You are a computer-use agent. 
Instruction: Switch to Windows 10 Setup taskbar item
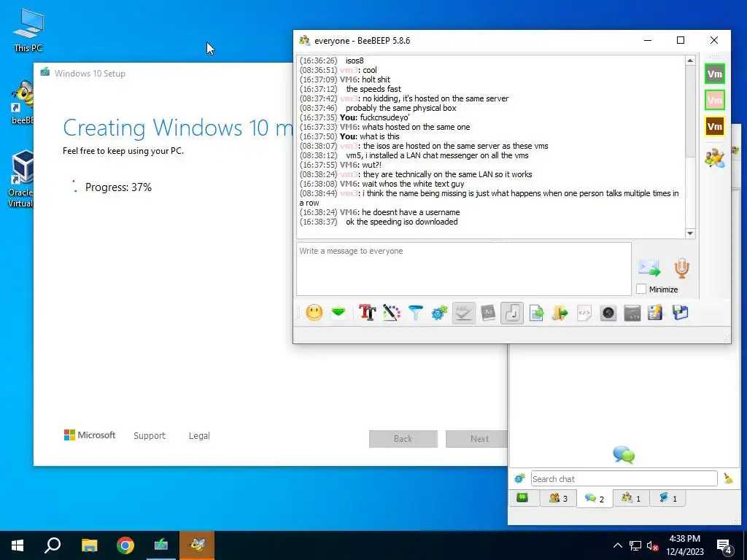[161, 545]
